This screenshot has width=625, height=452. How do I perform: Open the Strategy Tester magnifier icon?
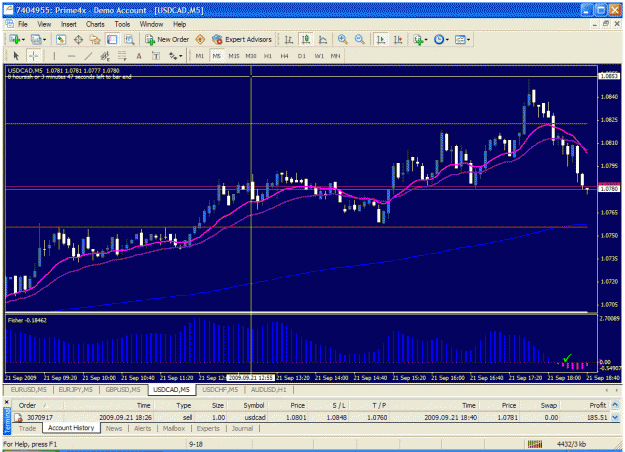[129, 39]
